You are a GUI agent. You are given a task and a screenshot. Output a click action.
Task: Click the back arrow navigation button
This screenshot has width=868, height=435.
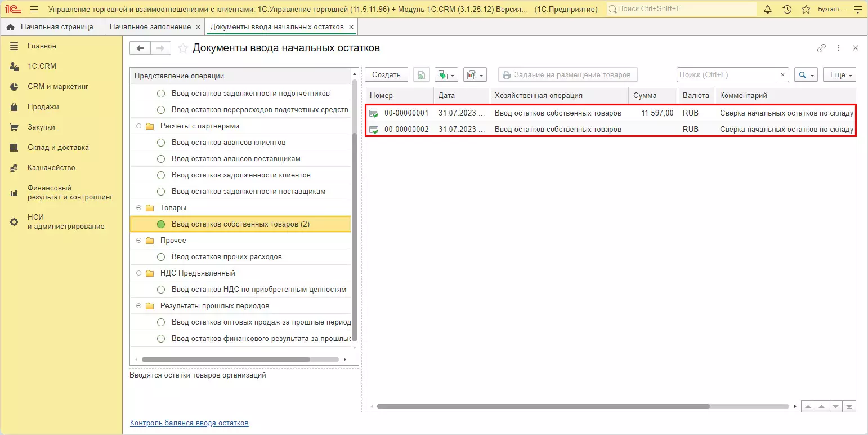[x=140, y=48]
